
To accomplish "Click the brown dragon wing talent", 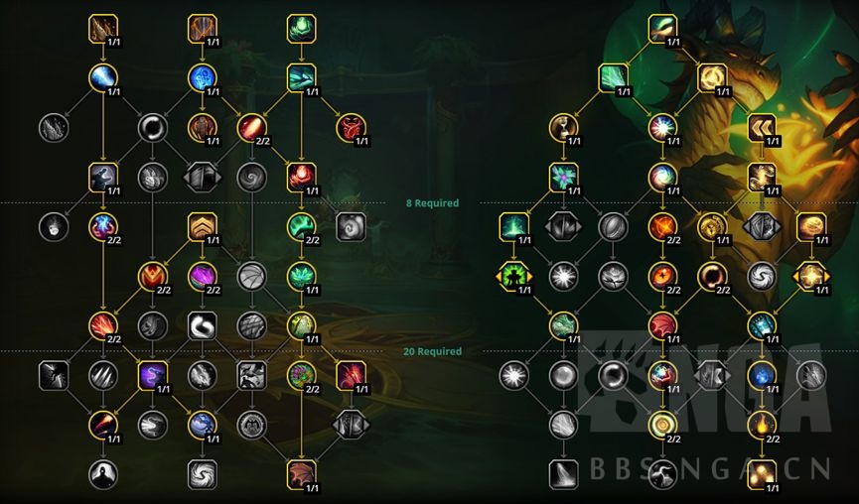I will coord(301,474).
